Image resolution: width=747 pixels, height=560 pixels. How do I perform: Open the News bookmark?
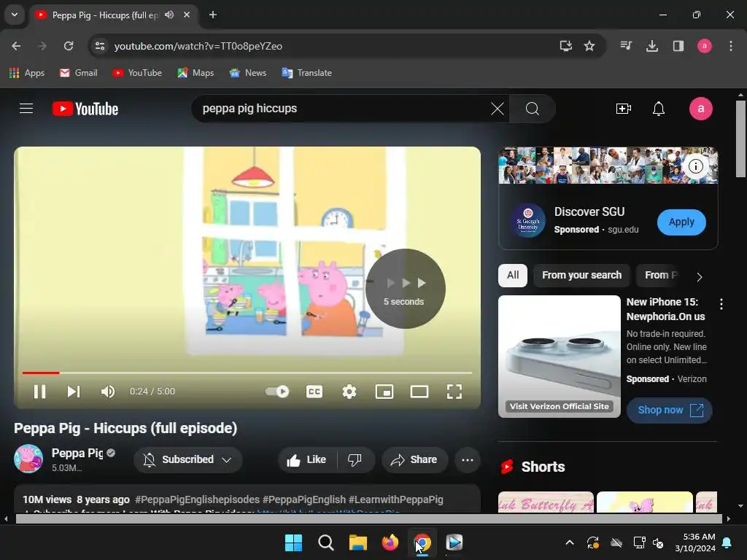(x=248, y=73)
